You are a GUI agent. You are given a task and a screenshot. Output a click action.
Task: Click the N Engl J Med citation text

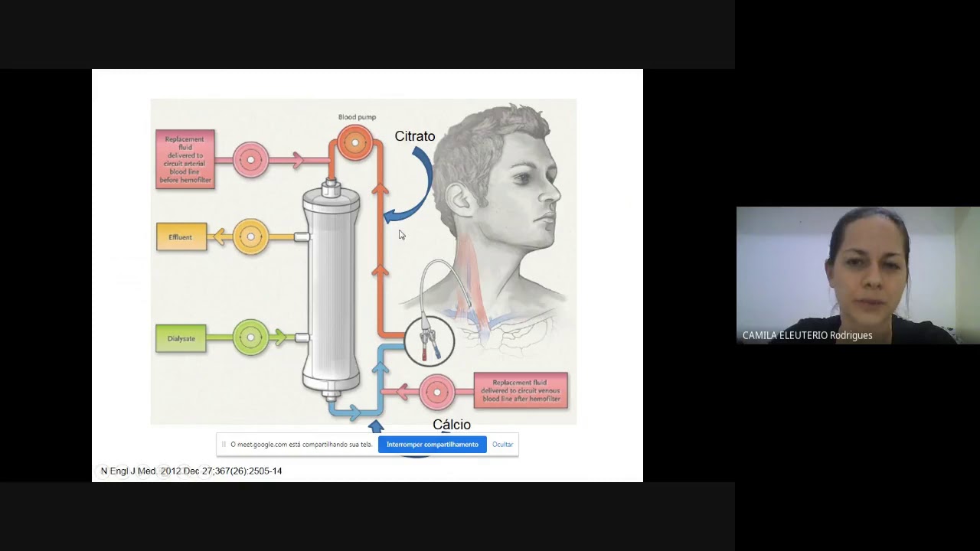click(x=191, y=471)
